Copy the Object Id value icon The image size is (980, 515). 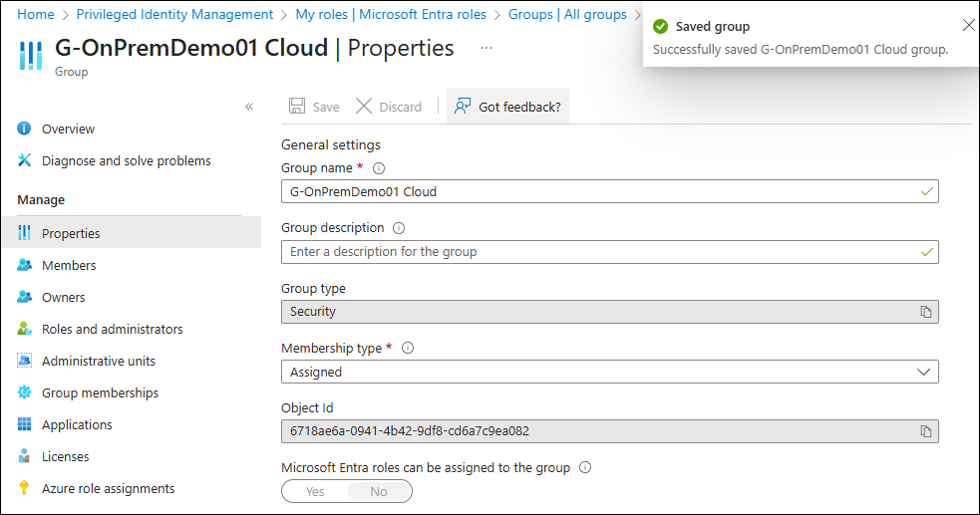click(925, 431)
